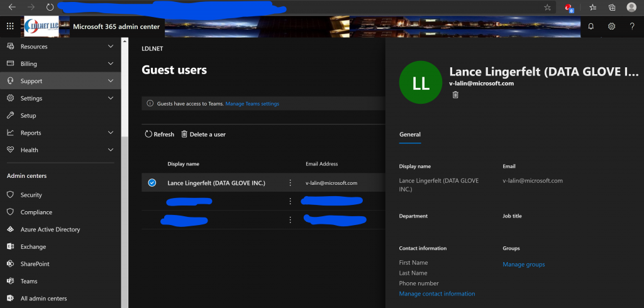This screenshot has width=644, height=308.
Task: Open Manage Teams settings link
Action: 252,104
